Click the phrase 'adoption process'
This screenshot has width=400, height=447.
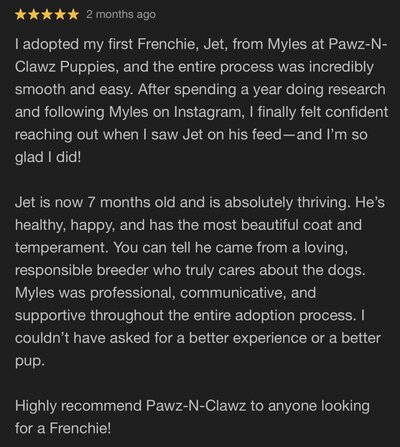[294, 316]
